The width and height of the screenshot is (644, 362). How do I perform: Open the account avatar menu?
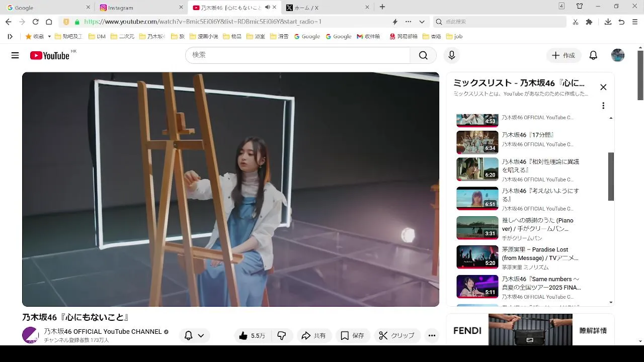click(618, 55)
